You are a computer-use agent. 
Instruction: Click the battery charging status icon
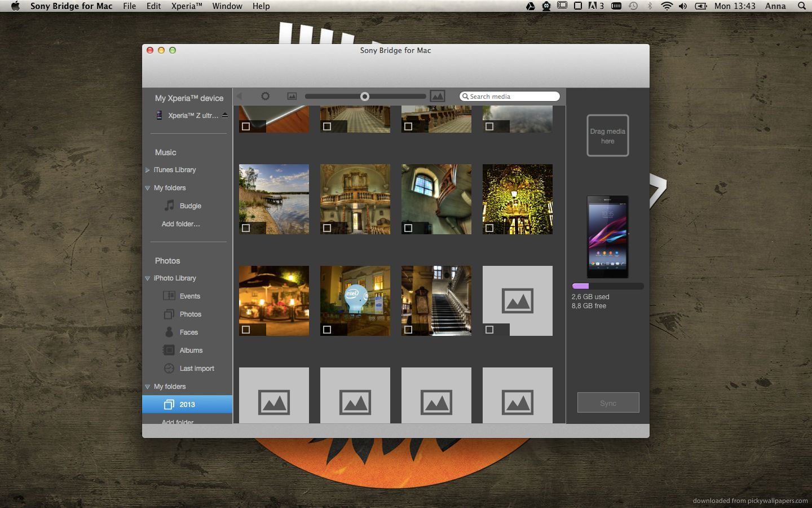coord(701,6)
